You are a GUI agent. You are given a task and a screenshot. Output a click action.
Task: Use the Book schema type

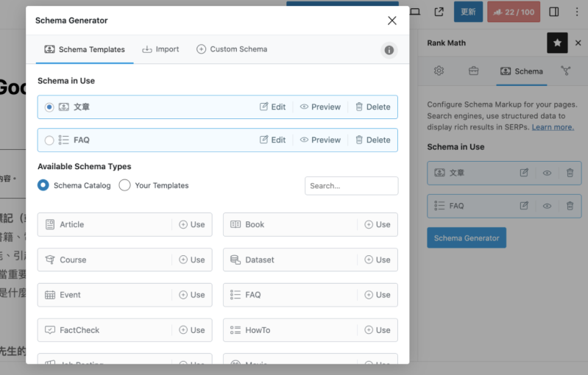(x=378, y=224)
